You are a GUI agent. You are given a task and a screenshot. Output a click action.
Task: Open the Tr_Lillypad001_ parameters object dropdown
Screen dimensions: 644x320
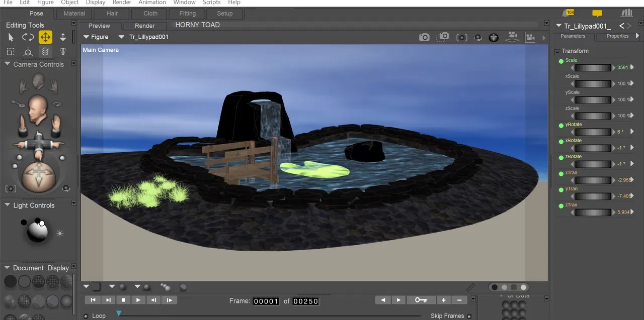pyautogui.click(x=559, y=26)
